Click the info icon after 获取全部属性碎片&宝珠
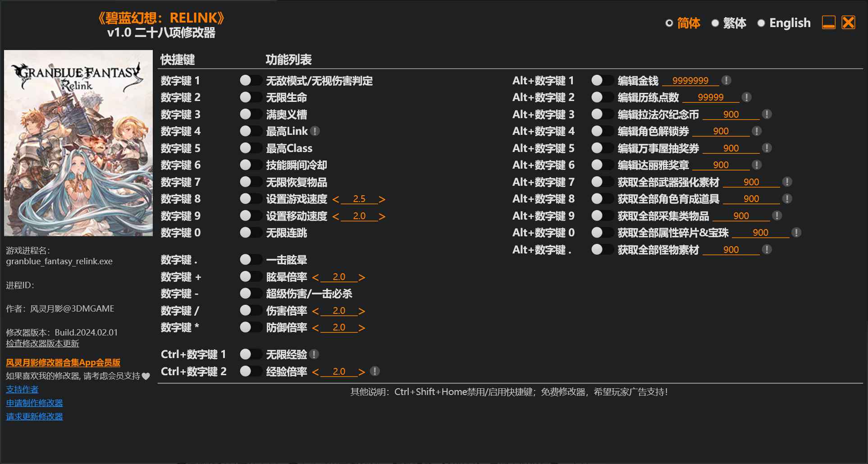The width and height of the screenshot is (868, 464). 795,233
